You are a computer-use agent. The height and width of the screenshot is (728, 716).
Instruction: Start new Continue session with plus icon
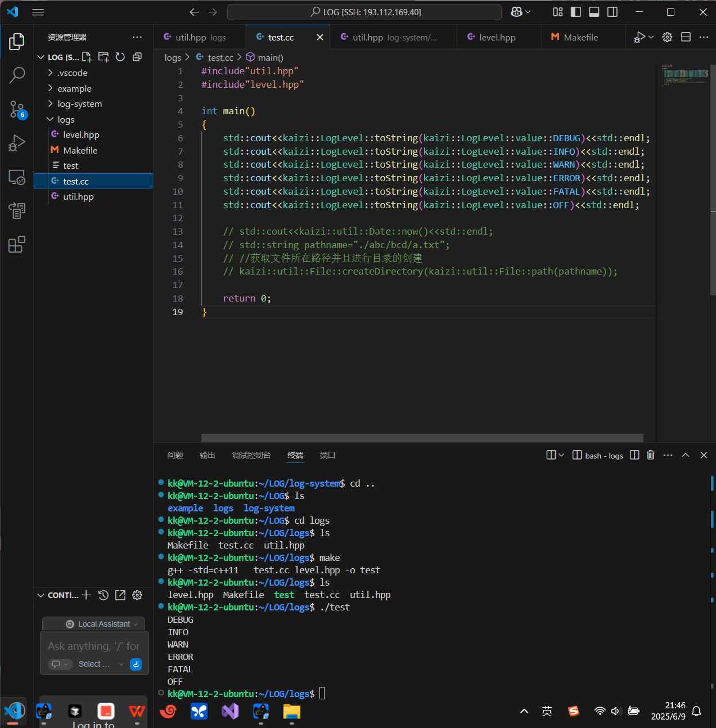pyautogui.click(x=86, y=595)
